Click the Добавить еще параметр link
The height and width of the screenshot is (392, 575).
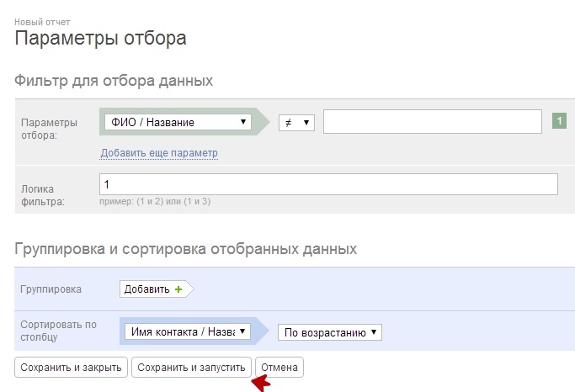pos(159,153)
